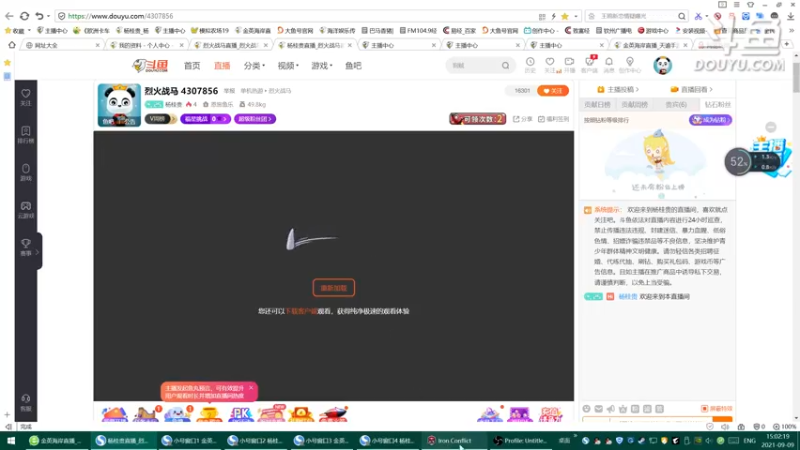Open the headset support icon in left sidebar
800x450 pixels.
(26, 403)
